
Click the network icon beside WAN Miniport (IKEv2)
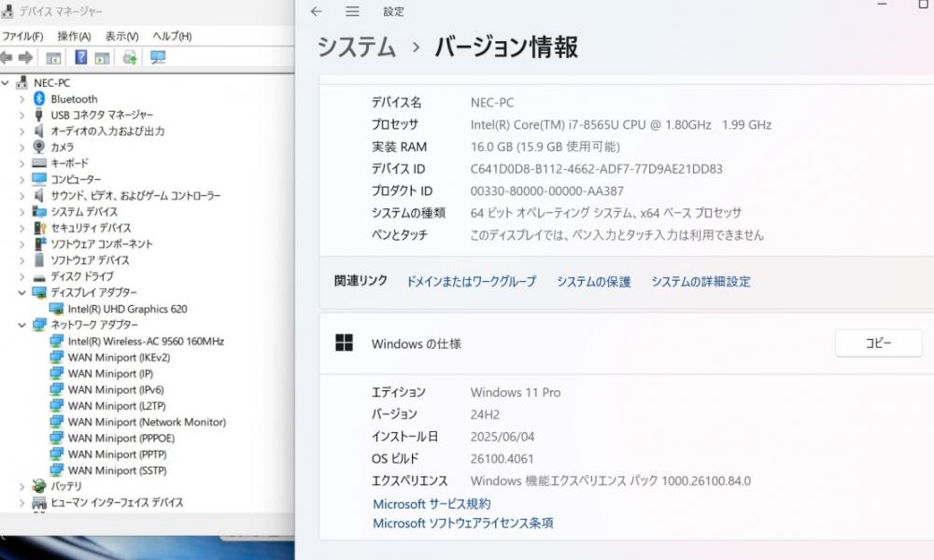[x=57, y=357]
